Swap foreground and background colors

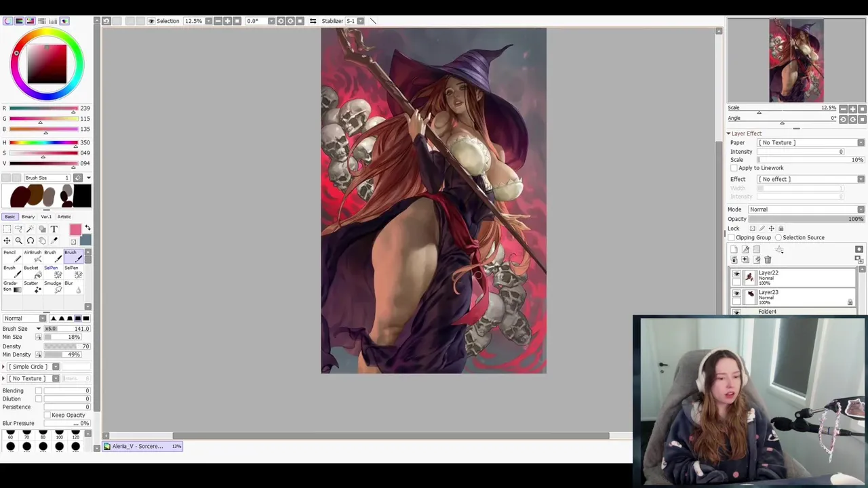pos(87,228)
